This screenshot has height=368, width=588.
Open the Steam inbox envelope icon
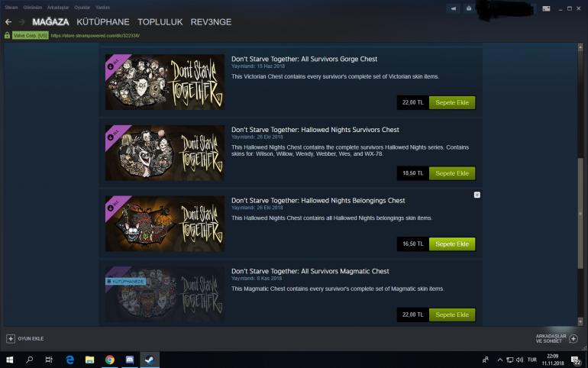[x=469, y=8]
